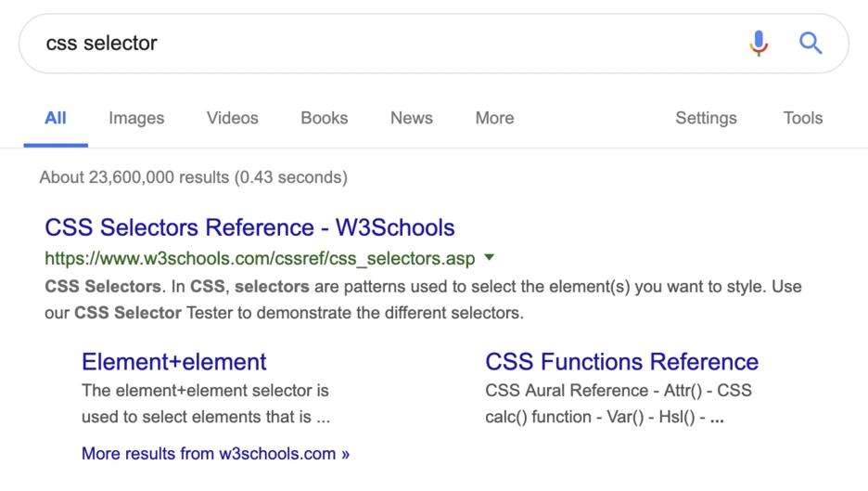Open the CSS Functions Reference sitelink

coord(621,362)
